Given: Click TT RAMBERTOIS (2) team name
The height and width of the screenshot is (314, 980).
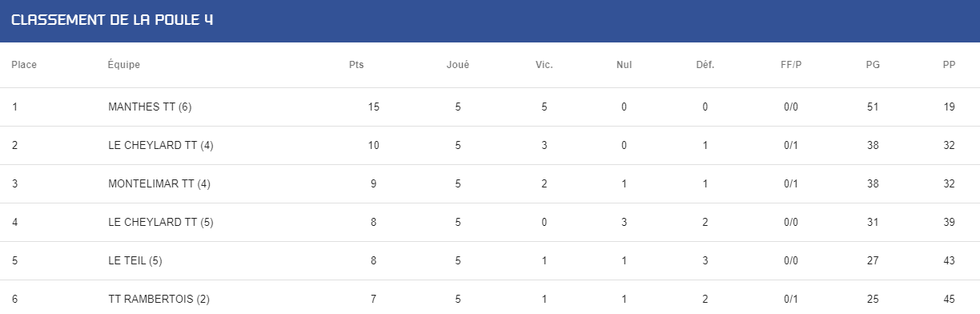Looking at the screenshot, I should click(159, 300).
